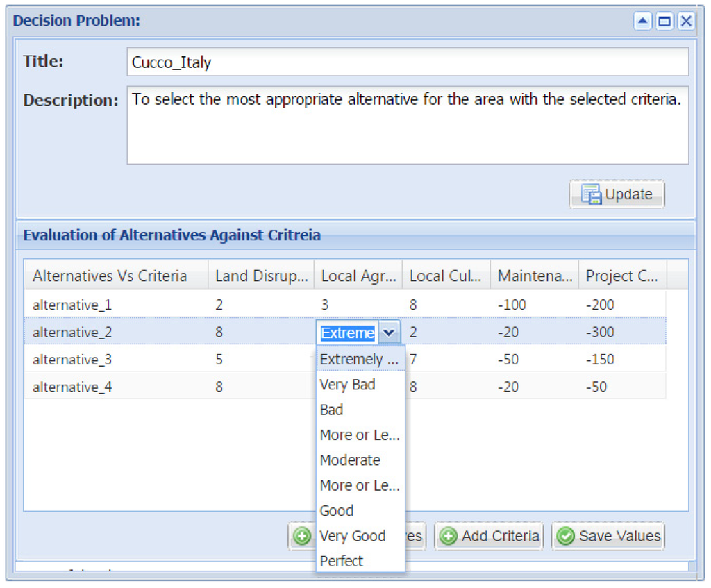Viewport: 711px width, 588px height.
Task: Click the Add Criteria button
Action: (x=490, y=536)
